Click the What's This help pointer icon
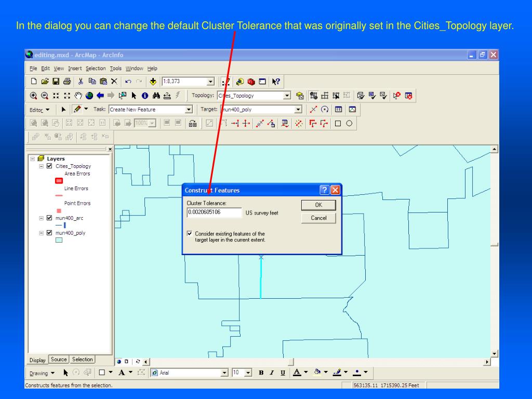The image size is (532, 399). point(276,82)
